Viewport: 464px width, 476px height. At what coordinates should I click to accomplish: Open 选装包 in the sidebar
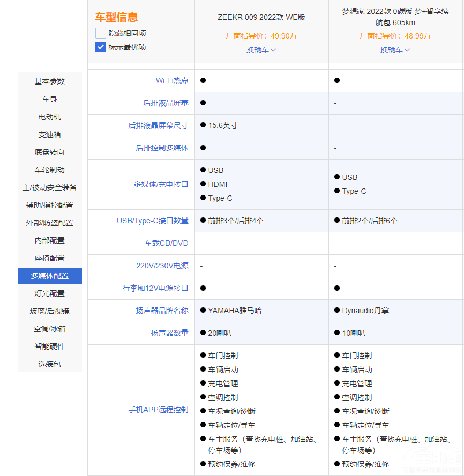click(50, 364)
